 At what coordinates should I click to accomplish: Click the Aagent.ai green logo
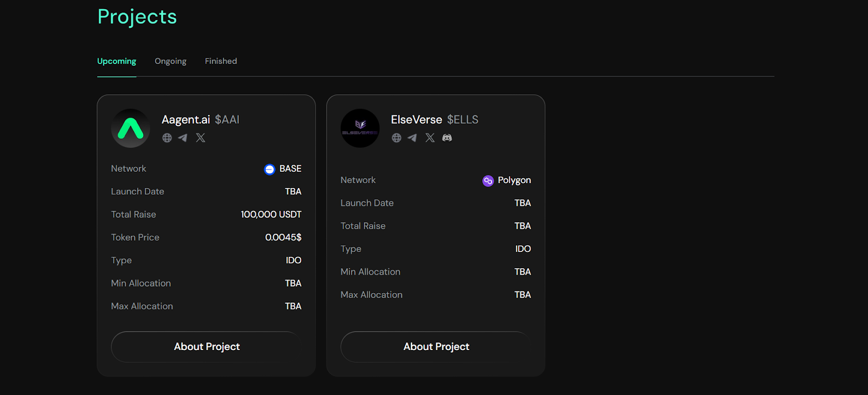131,128
